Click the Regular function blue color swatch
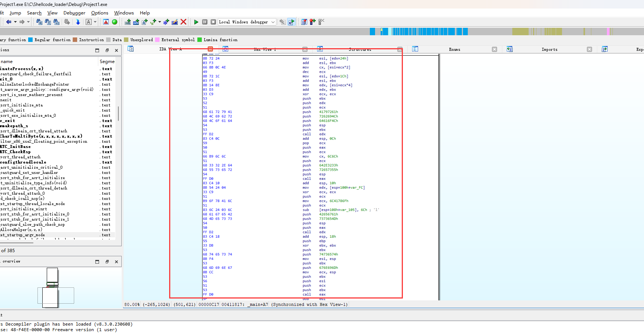 30,40
